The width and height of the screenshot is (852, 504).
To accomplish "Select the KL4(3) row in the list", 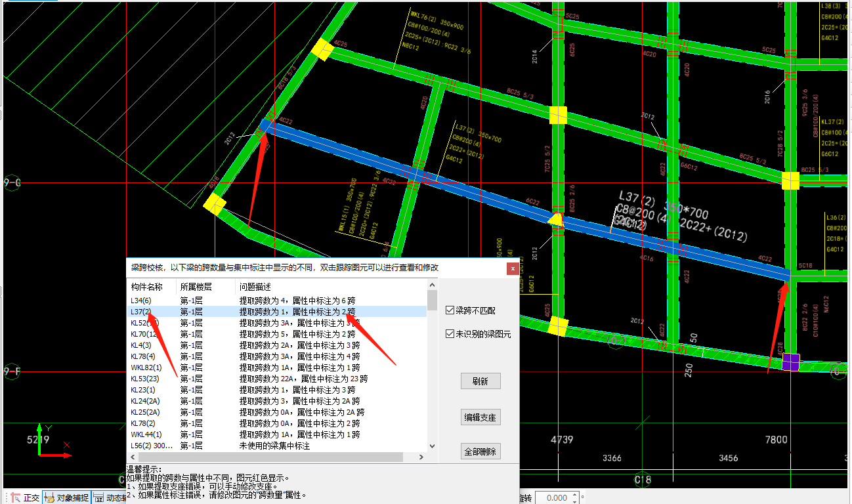I will coord(276,345).
